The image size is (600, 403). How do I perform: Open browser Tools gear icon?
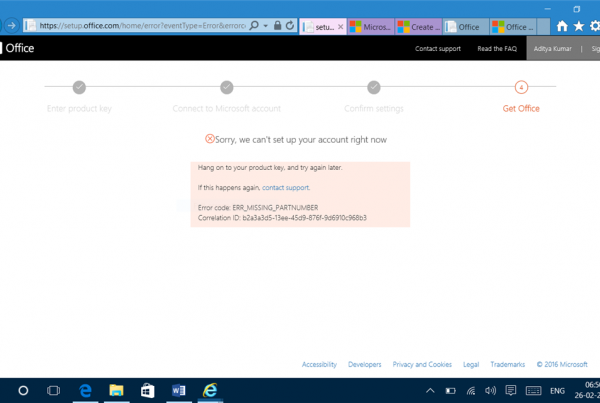(595, 26)
